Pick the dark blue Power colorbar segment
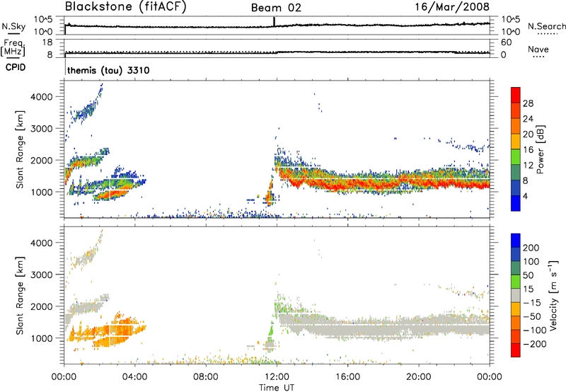 click(x=515, y=203)
